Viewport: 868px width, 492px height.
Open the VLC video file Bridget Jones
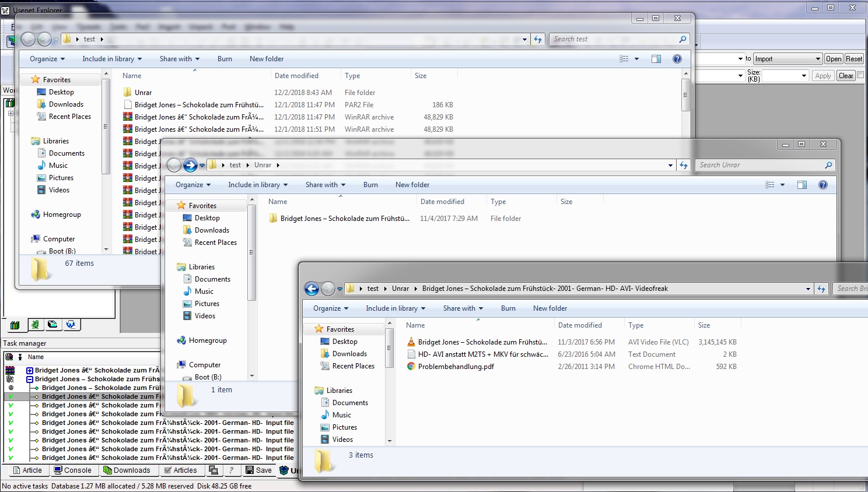click(x=482, y=342)
